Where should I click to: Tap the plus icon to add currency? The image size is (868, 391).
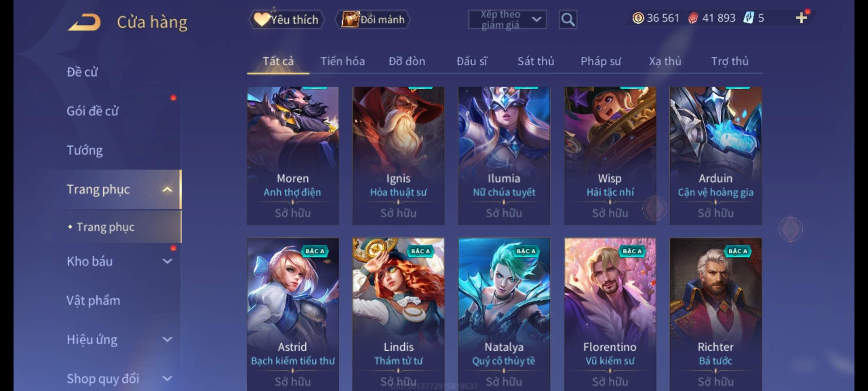[x=801, y=18]
